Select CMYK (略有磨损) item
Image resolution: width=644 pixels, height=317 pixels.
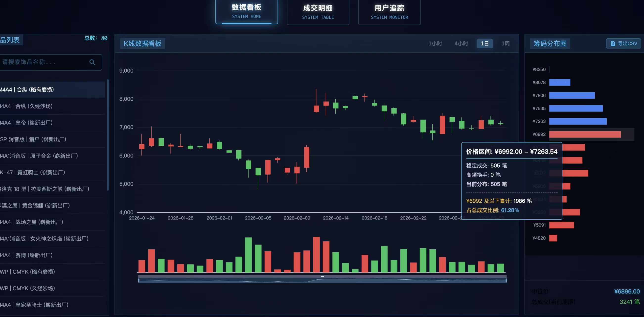52,271
